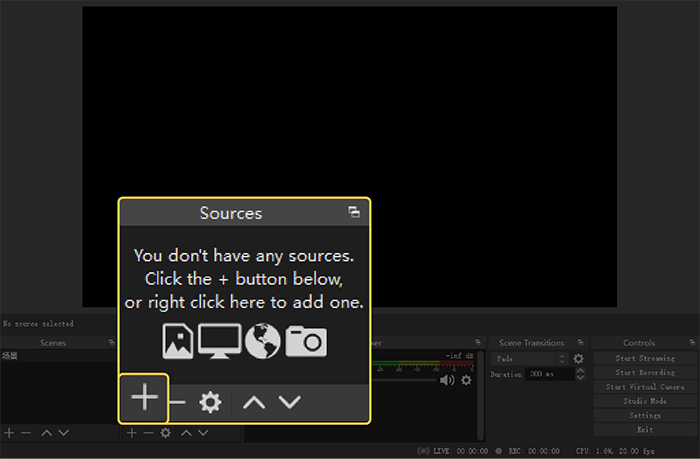The image size is (700, 459).
Task: Mute audio using the mixer speaker icon
Action: tap(446, 380)
